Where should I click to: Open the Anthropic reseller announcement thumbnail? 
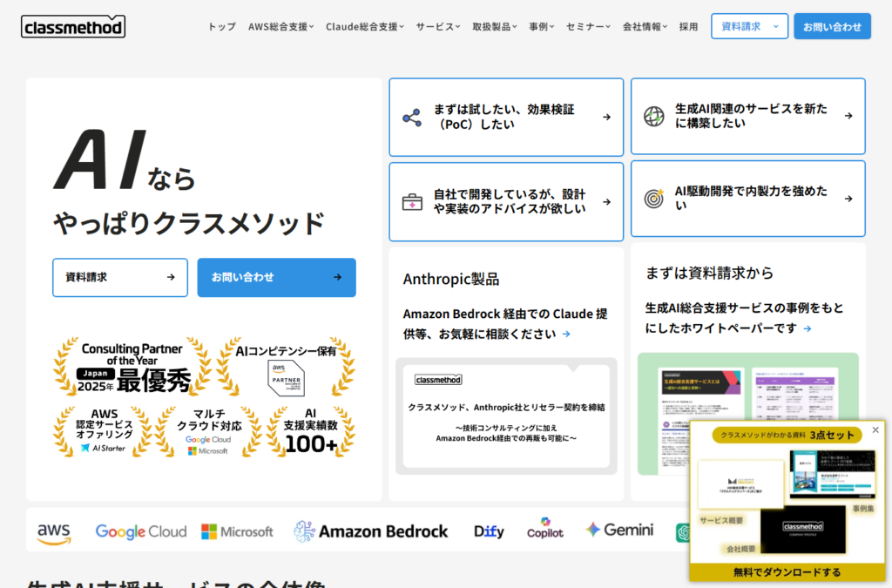[506, 416]
